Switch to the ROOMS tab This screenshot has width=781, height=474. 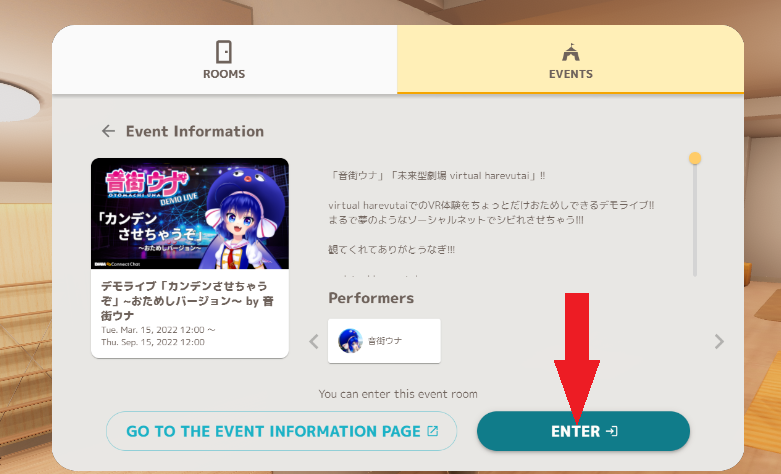click(x=224, y=59)
